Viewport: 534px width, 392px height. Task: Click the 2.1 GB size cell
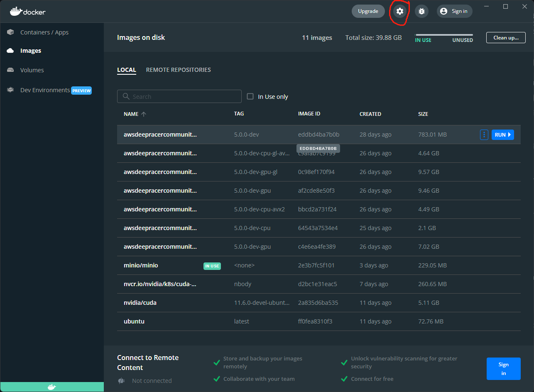427,228
